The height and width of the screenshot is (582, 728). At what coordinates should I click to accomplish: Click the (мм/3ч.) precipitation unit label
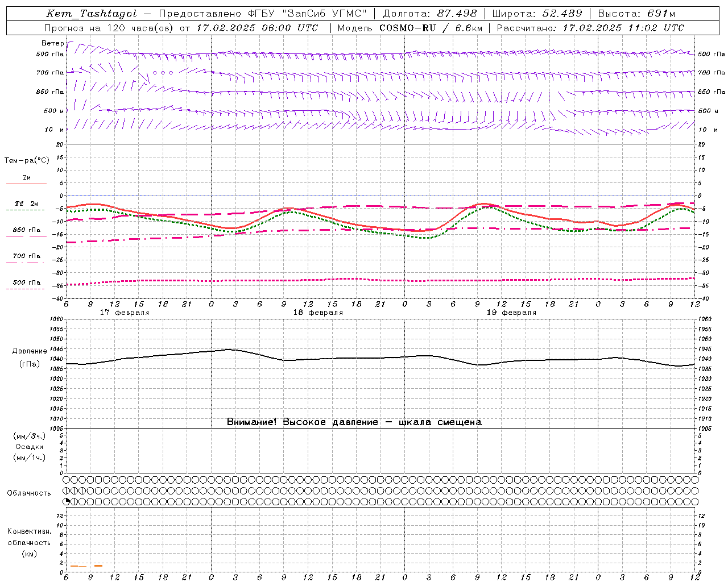pyautogui.click(x=30, y=436)
